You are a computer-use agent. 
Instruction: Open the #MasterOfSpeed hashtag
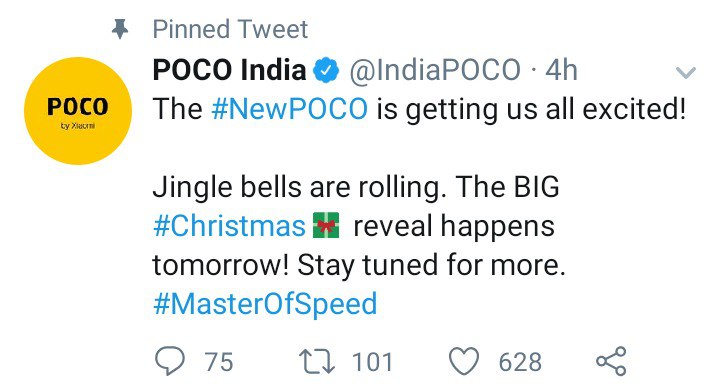[x=265, y=304]
